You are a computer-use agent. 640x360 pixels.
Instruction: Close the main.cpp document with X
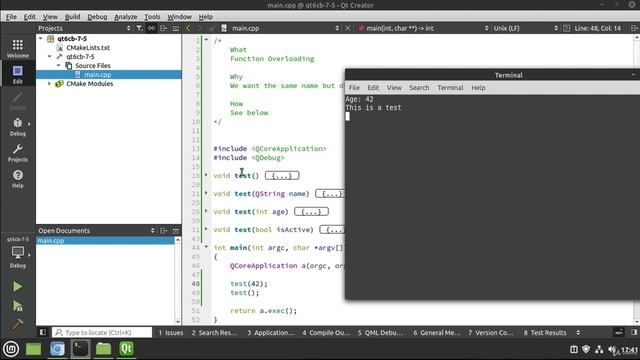tap(347, 28)
